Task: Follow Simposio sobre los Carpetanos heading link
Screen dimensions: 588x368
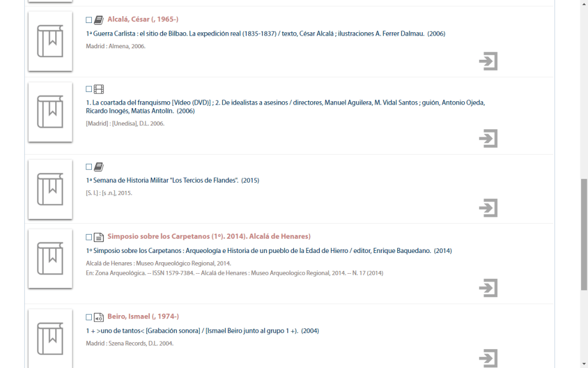Action: pos(208,236)
